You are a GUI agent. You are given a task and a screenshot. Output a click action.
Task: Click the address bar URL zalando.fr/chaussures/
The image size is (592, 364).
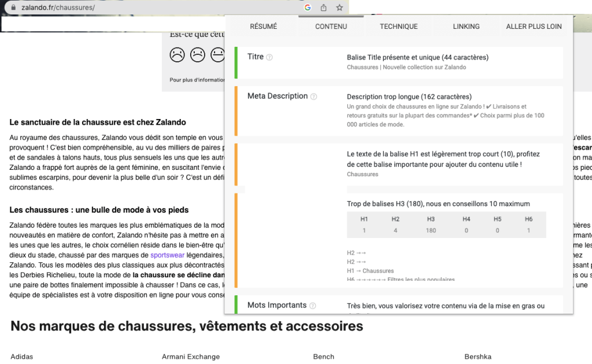(x=58, y=7)
